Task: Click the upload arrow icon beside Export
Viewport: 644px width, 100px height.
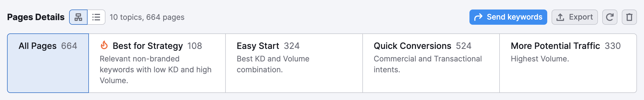Action: pos(560,17)
